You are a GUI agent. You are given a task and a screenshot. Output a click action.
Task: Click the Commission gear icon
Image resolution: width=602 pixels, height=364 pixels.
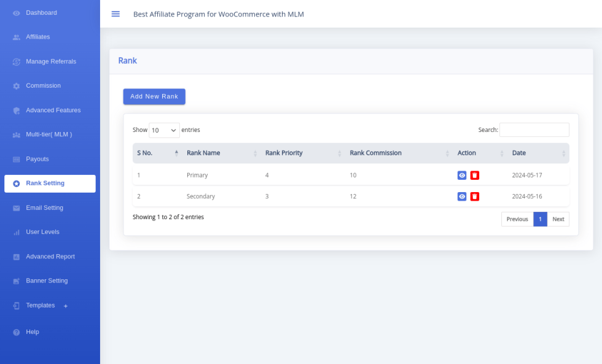tap(17, 86)
